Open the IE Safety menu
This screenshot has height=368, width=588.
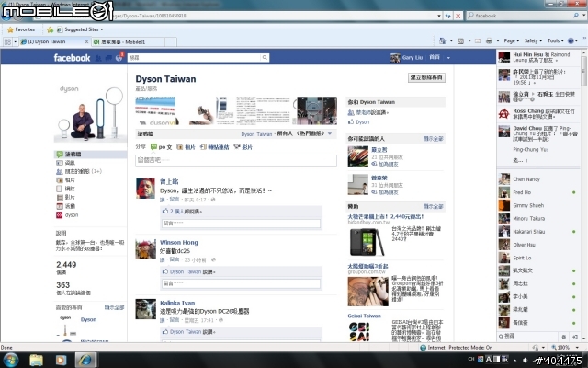point(533,40)
